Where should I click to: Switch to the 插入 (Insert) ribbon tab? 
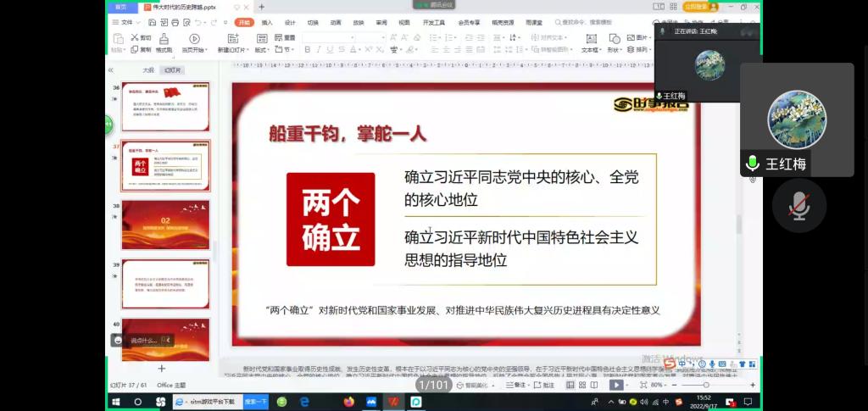coord(267,22)
